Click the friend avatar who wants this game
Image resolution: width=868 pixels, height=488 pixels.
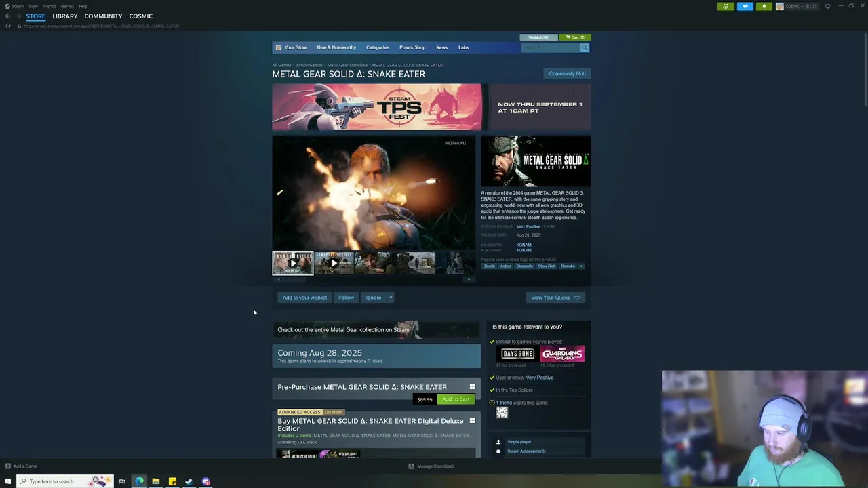pos(502,412)
